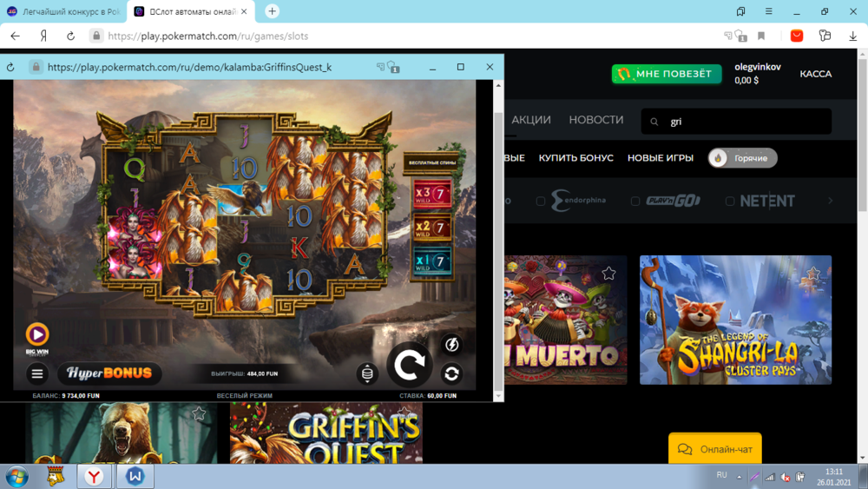
Task: Open the red Yandex extension icon
Action: [797, 36]
